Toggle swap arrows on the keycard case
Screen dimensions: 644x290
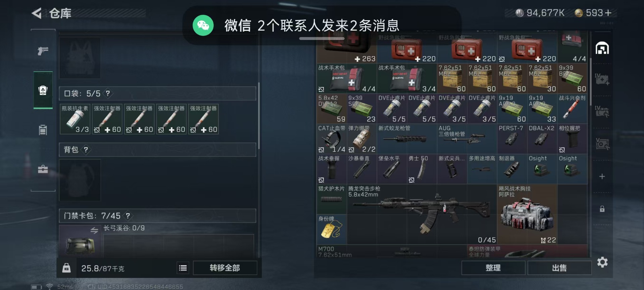click(94, 231)
